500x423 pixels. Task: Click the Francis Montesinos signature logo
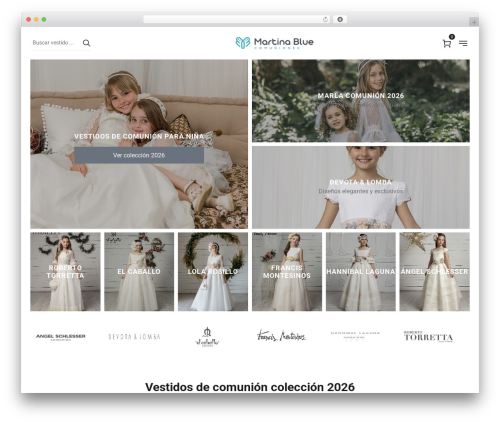(x=281, y=336)
